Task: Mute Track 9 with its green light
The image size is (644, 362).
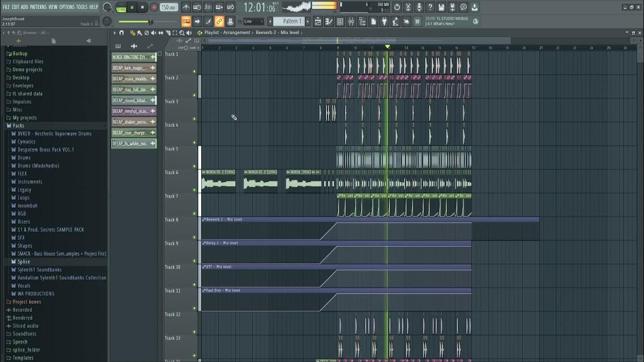Action: 195,260
